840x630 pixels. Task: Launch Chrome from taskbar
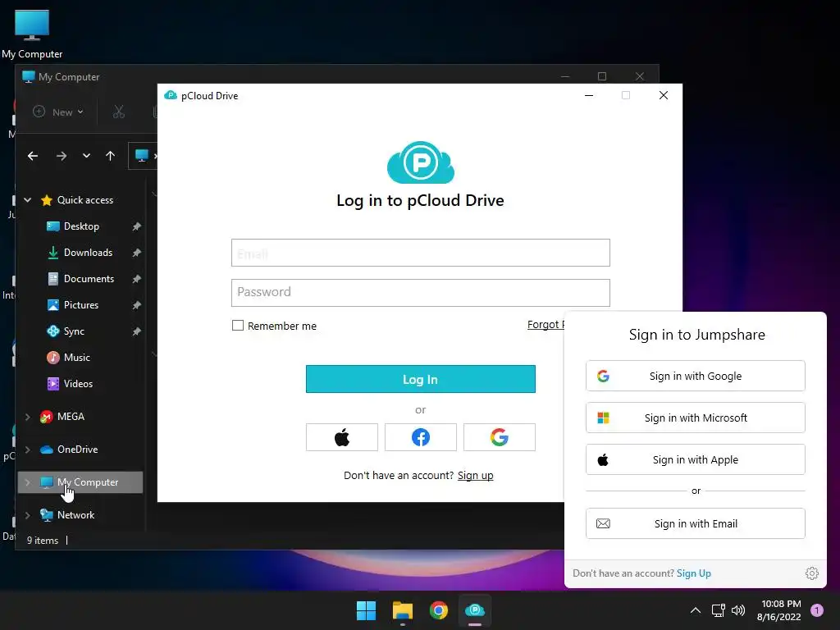click(x=439, y=610)
